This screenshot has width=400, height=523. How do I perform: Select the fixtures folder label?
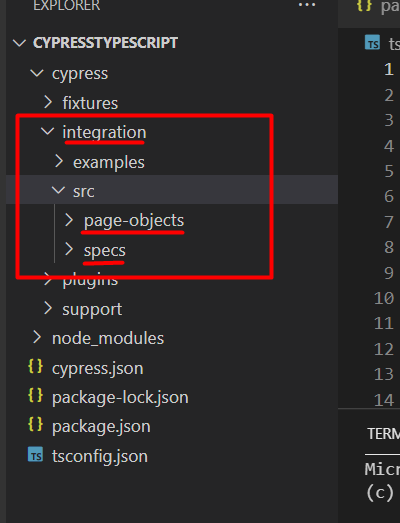point(90,103)
